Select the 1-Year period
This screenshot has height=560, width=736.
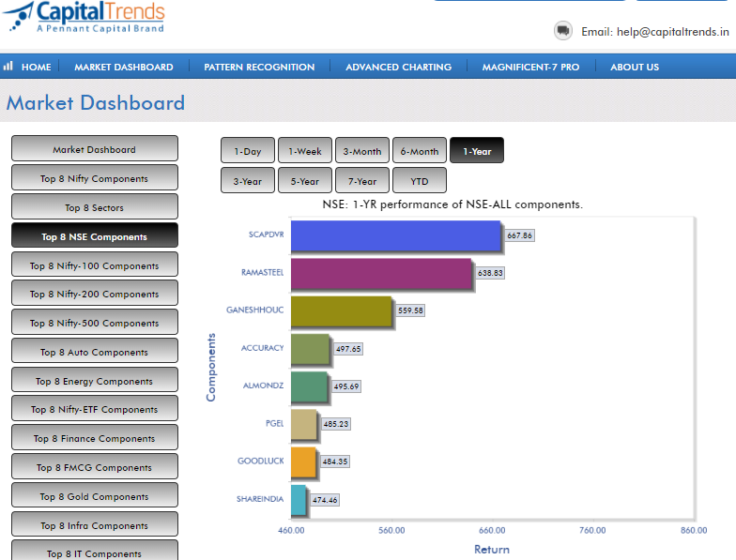click(x=477, y=150)
